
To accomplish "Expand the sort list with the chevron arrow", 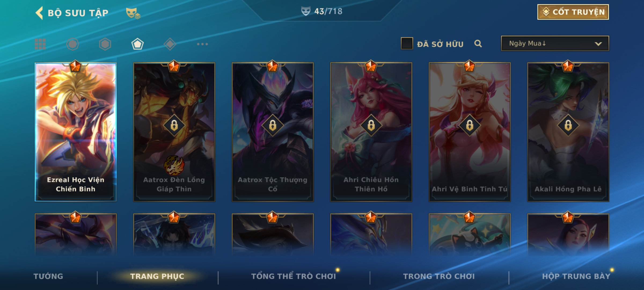I will pyautogui.click(x=598, y=44).
